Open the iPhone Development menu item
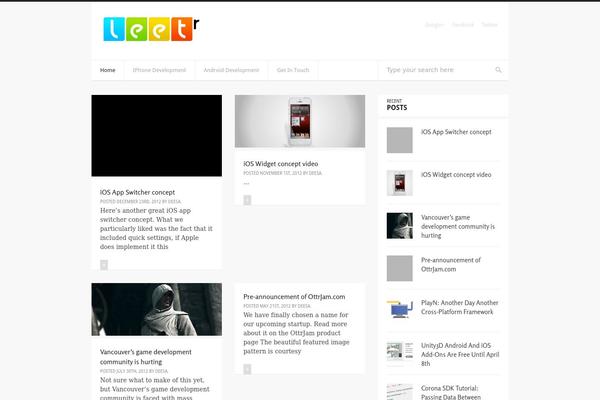Image resolution: width=600 pixels, height=400 pixels. coord(159,70)
